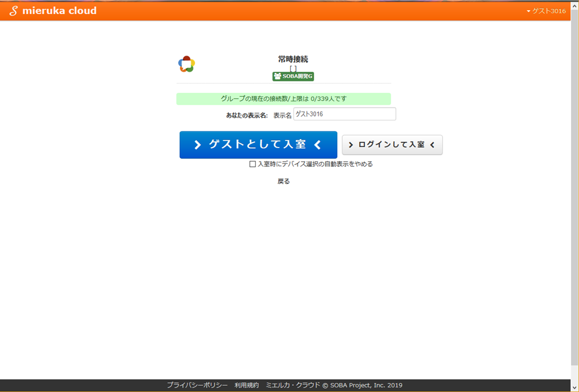Screen dimensions: 579x392
Task: Click the ログインして入室 button
Action: click(x=392, y=145)
